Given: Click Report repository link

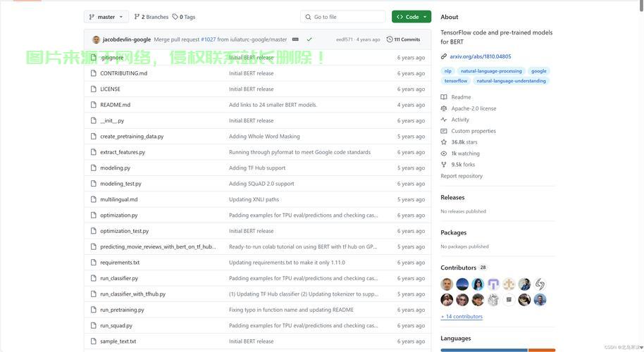Looking at the screenshot, I should coord(462,176).
